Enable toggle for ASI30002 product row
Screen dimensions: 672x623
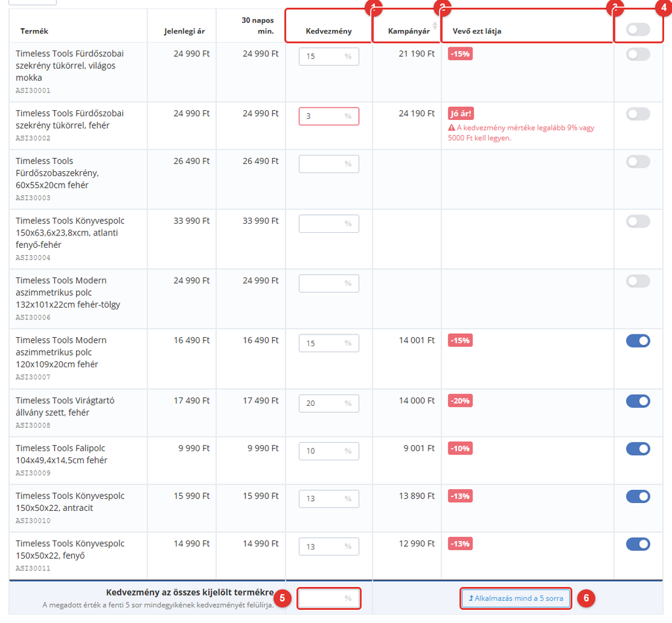638,114
